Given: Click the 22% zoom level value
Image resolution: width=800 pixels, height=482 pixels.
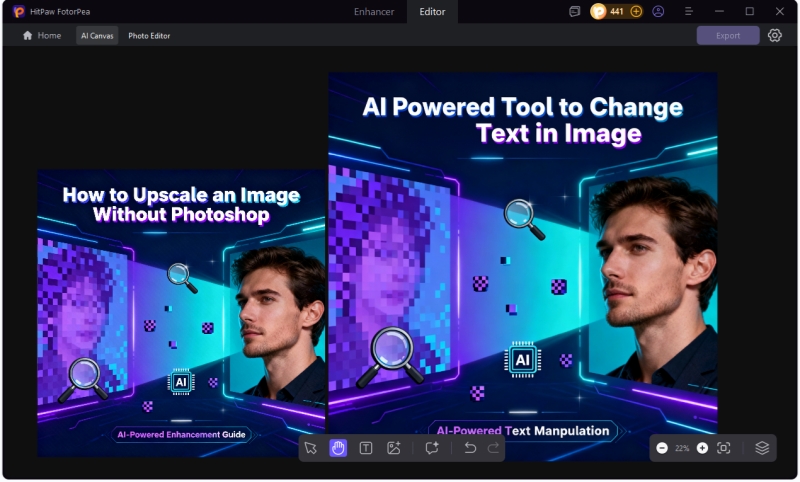Looking at the screenshot, I should click(682, 448).
